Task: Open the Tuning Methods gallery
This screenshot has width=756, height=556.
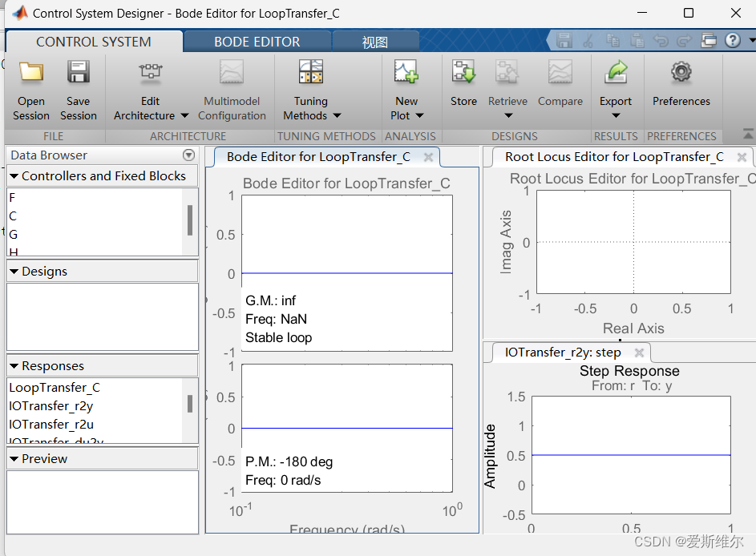Action: pyautogui.click(x=311, y=91)
